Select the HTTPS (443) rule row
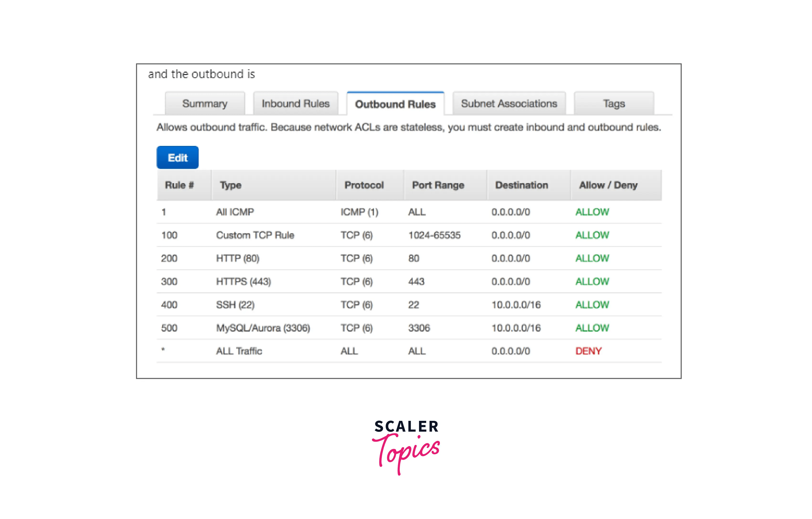 coord(244,281)
